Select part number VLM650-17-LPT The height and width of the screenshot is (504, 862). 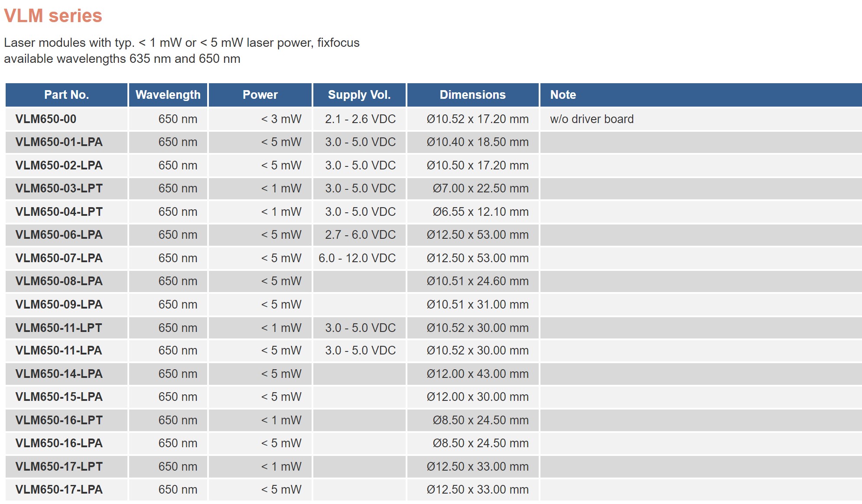tap(59, 467)
